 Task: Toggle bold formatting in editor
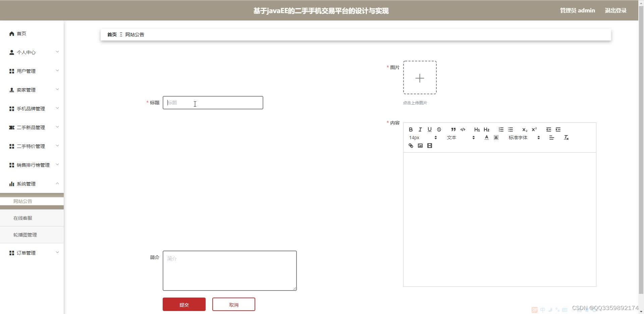[411, 129]
